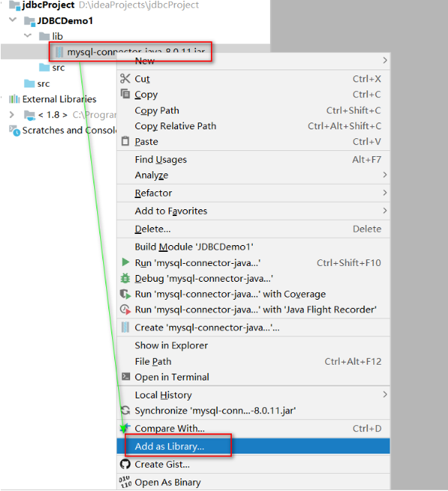448x491 pixels.
Task: Select Copy Relative Path menu entry
Action: coord(253,126)
